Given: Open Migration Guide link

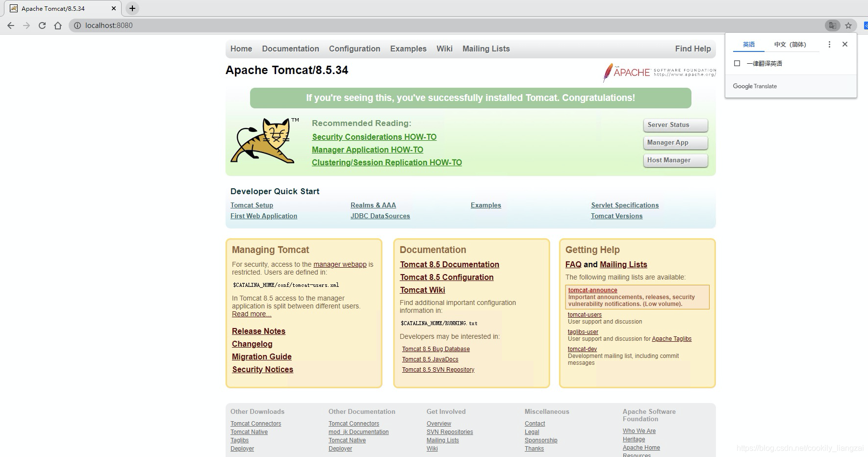Looking at the screenshot, I should (x=262, y=357).
